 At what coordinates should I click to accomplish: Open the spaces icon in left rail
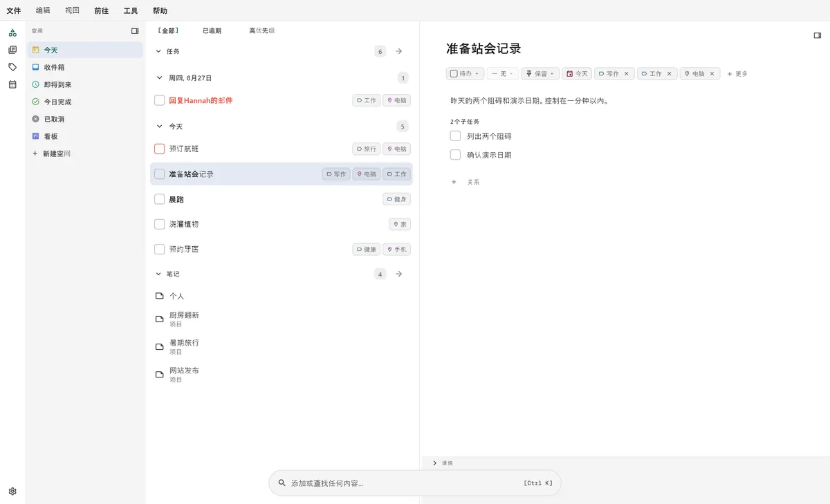[12, 32]
